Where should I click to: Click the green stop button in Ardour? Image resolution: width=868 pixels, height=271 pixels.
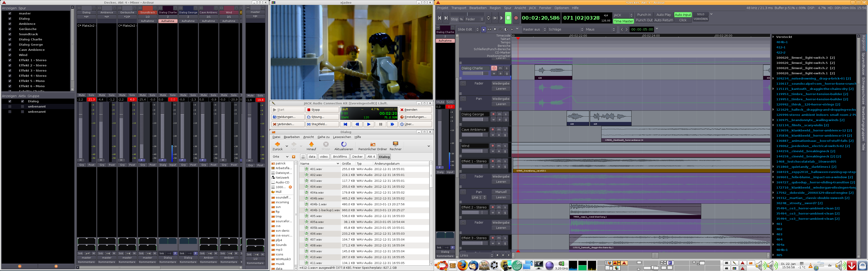pos(508,18)
